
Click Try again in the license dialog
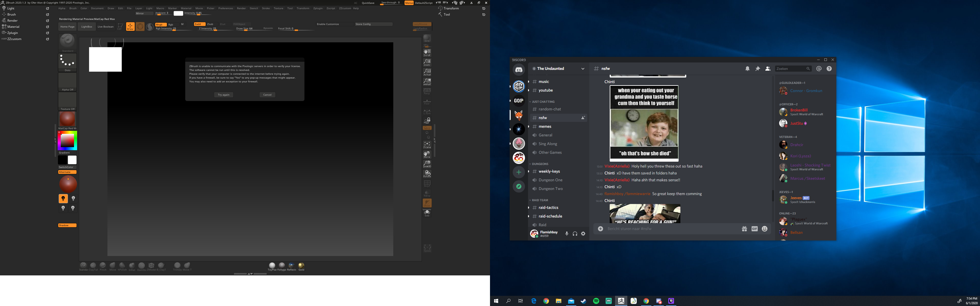click(224, 95)
